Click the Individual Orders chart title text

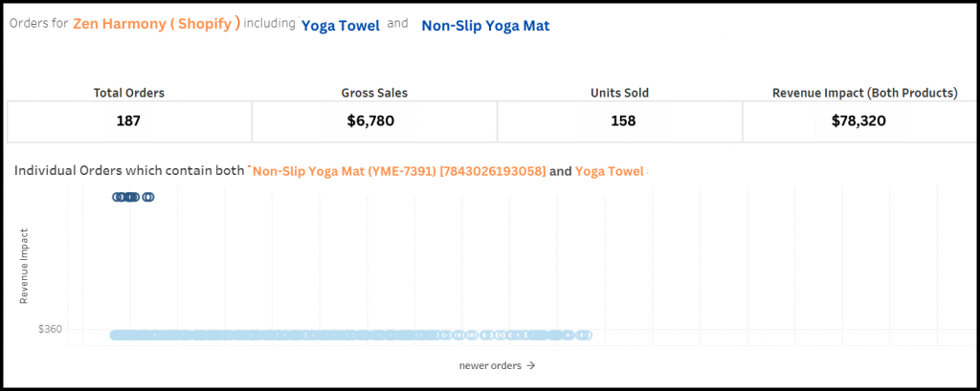click(129, 171)
